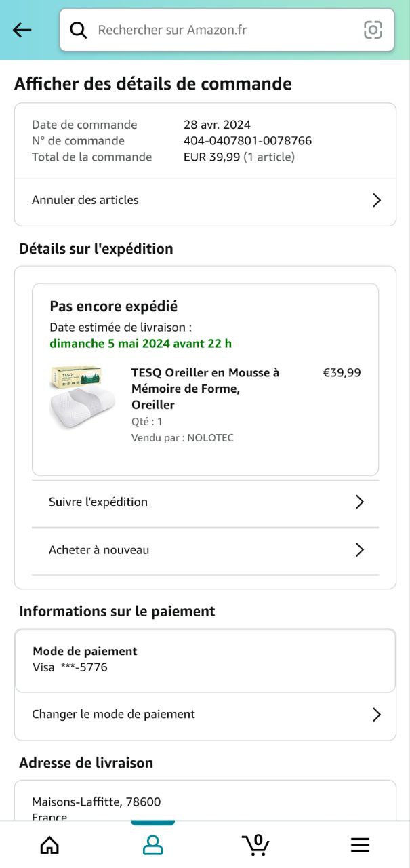Tap the Maisons-Laffitte delivery address

pyautogui.click(x=96, y=802)
